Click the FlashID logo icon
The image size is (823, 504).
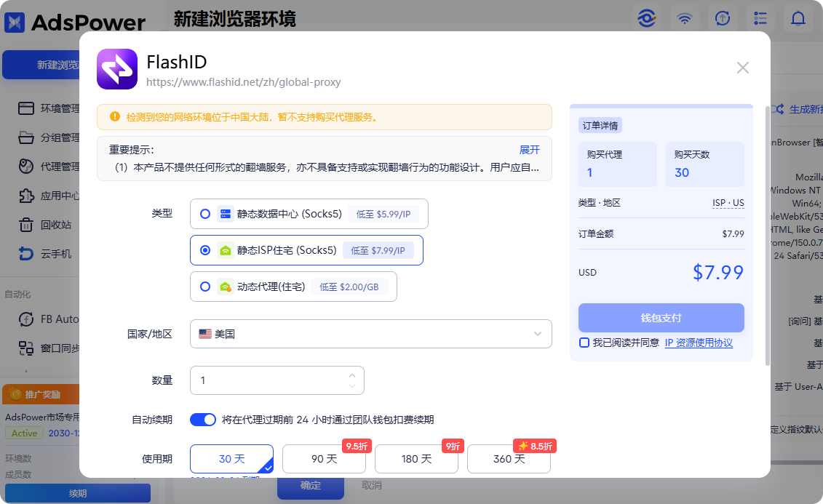(117, 69)
